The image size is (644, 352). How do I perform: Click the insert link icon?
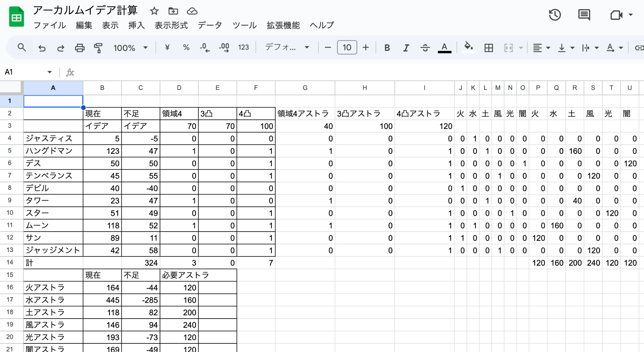pyautogui.click(x=639, y=48)
